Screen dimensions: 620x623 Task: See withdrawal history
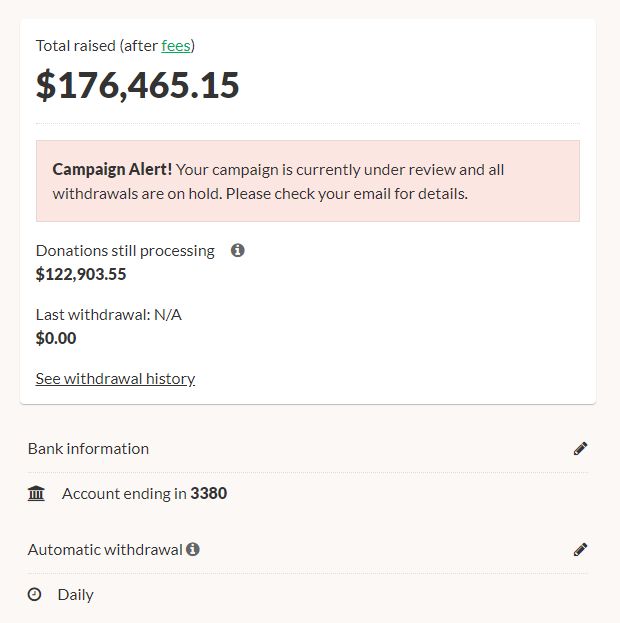pyautogui.click(x=115, y=378)
